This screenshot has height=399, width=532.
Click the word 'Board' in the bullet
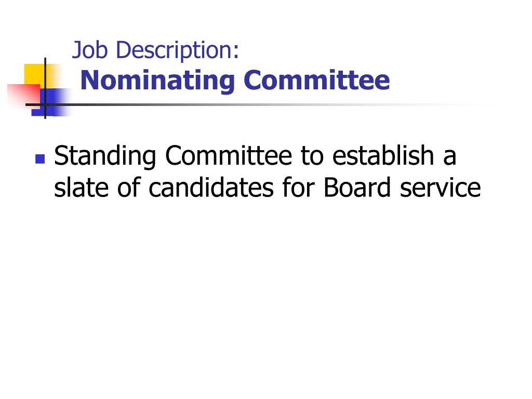pos(357,187)
